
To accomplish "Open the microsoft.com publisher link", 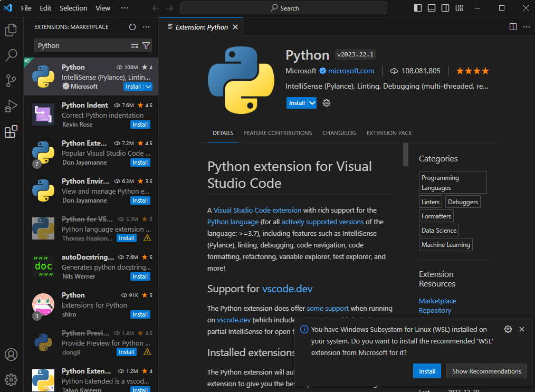I will point(351,71).
